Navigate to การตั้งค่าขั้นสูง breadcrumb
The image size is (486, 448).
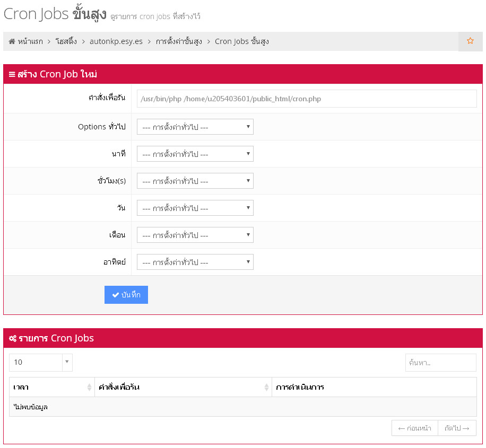179,41
